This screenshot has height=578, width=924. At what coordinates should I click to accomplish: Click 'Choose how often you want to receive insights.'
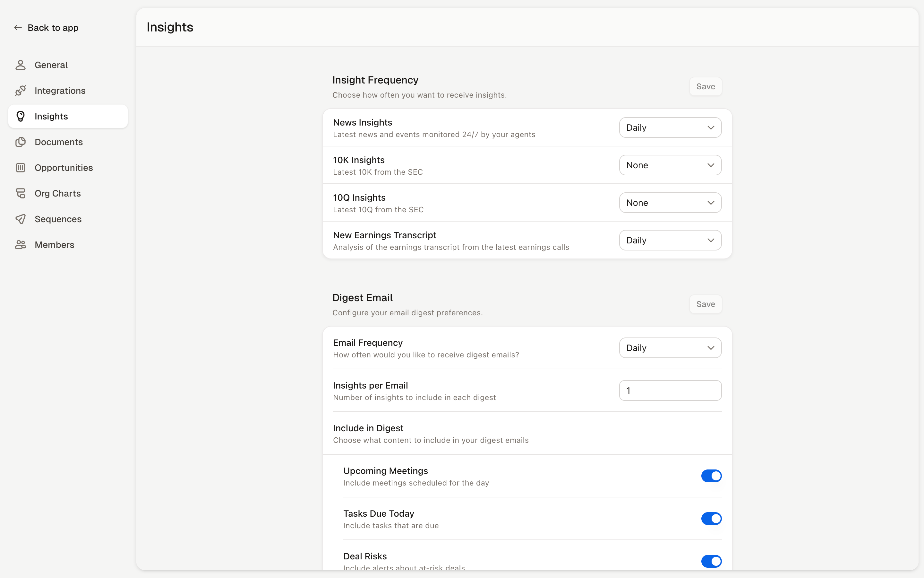coord(419,95)
